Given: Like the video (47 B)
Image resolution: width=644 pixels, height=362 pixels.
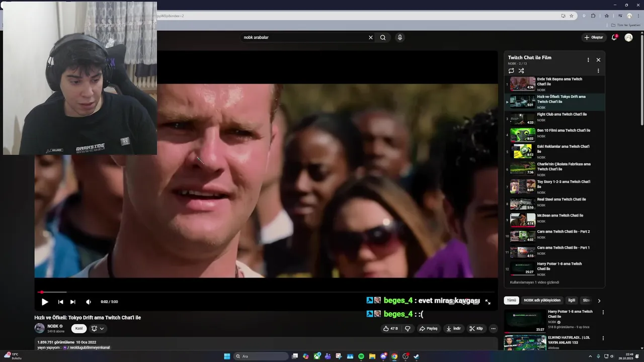Looking at the screenshot, I should pos(390,328).
